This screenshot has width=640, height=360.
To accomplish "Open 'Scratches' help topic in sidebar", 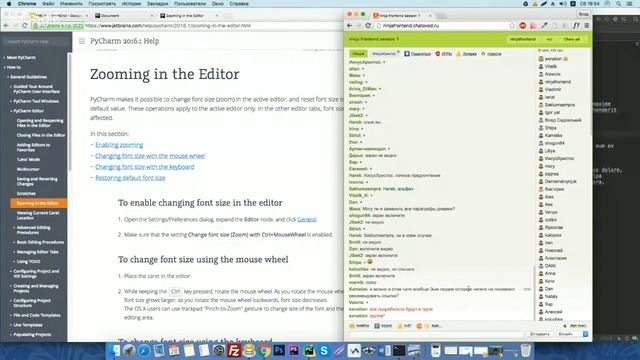I will pos(26,193).
